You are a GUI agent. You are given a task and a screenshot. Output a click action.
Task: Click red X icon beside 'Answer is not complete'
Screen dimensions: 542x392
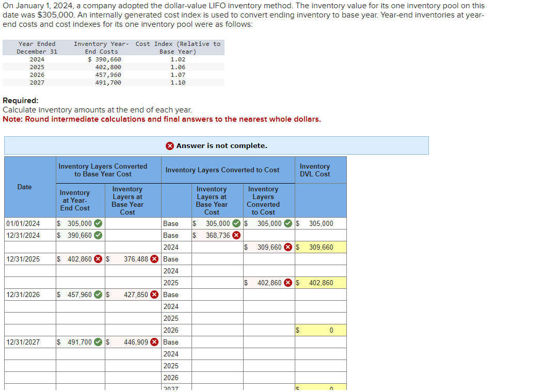point(170,146)
